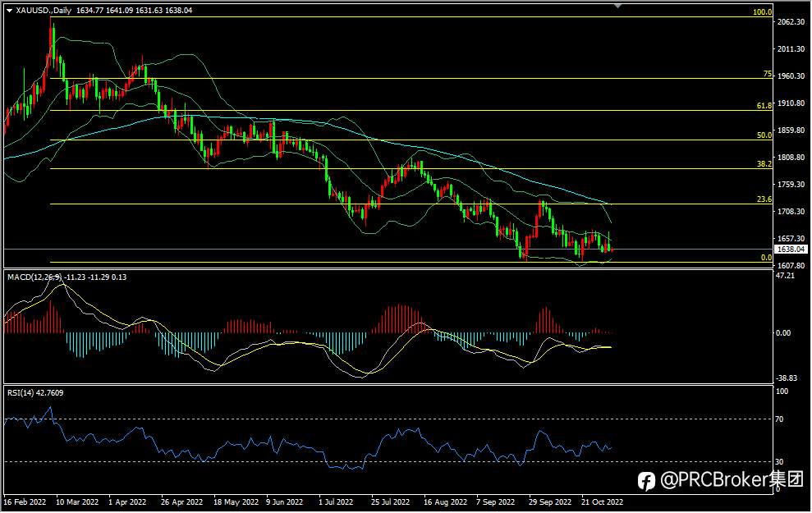This screenshot has height=513, width=812.
Task: Select the 0.0 Fibonacci level label
Action: [x=766, y=257]
